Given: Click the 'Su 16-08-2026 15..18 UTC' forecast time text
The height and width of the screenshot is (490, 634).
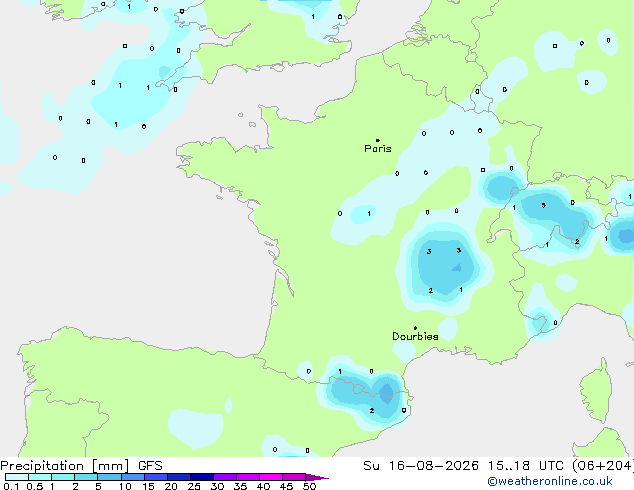Looking at the screenshot, I should (463, 466).
